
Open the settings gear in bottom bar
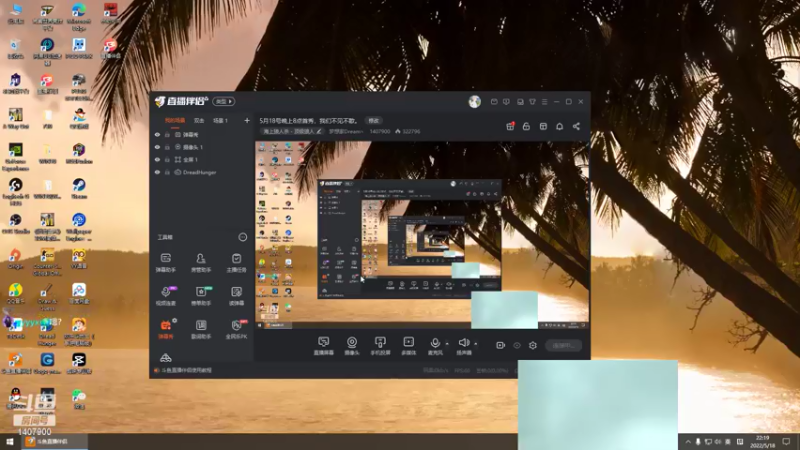[x=533, y=345]
